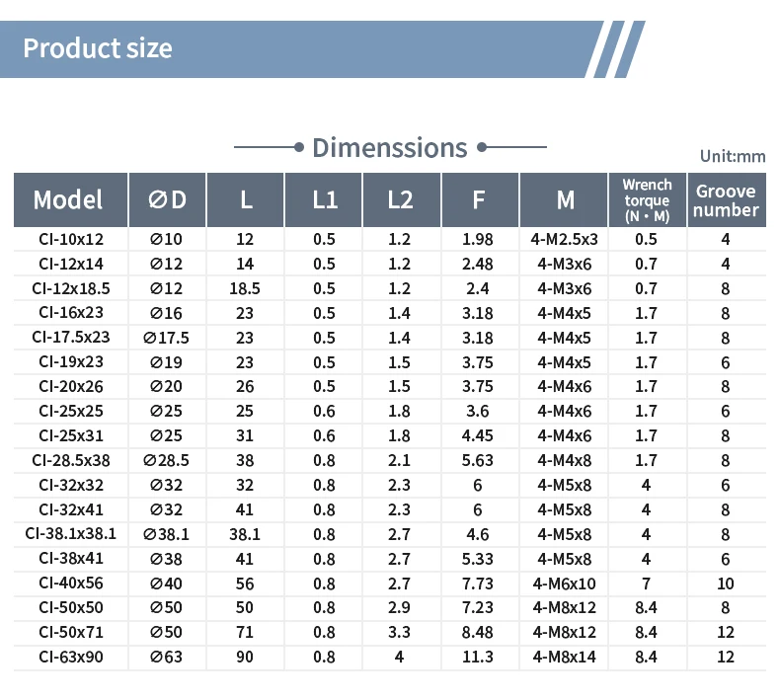The image size is (780, 700).
Task: Click model cell 'CI-32x32'
Action: tap(71, 485)
